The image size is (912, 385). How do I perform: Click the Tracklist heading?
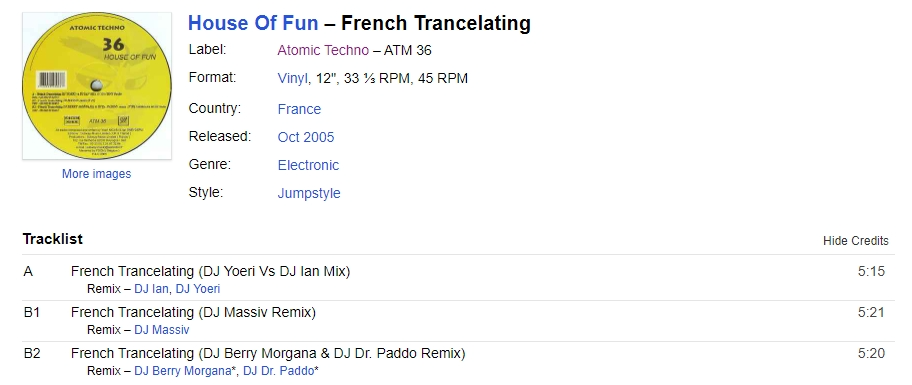pos(52,239)
